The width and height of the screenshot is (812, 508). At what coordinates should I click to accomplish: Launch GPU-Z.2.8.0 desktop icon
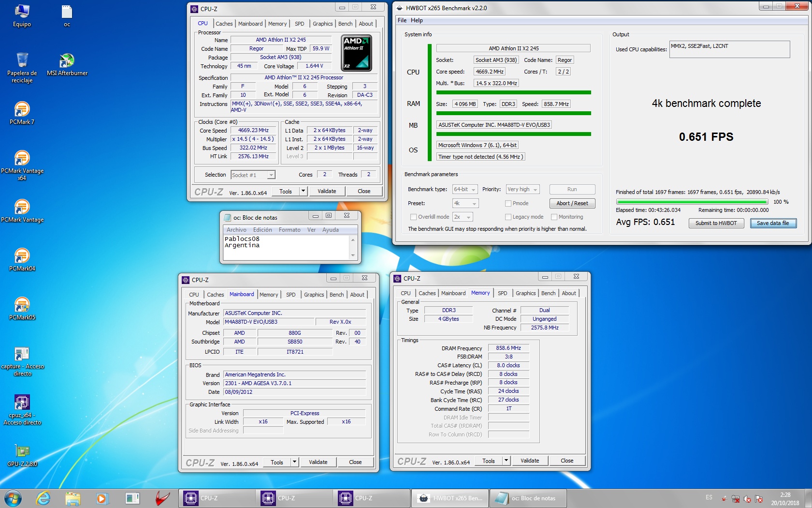pyautogui.click(x=22, y=455)
